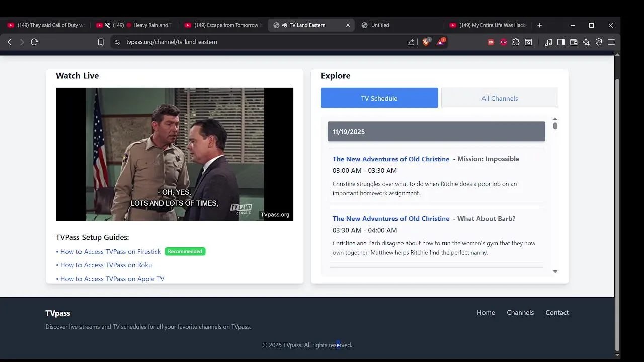Switch to 'Escape from Tomorrow' tab
The height and width of the screenshot is (362, 644).
223,25
